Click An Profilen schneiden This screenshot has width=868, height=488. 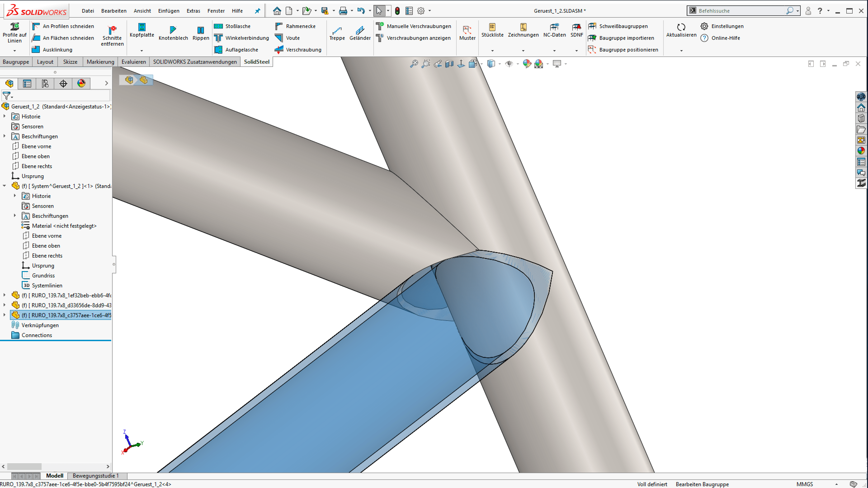click(63, 26)
